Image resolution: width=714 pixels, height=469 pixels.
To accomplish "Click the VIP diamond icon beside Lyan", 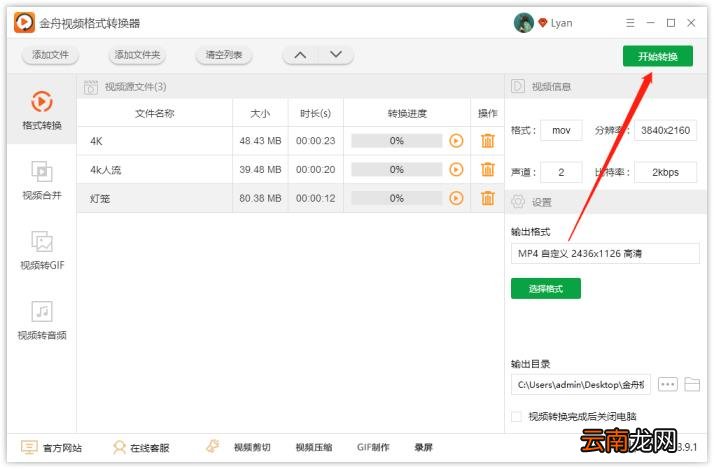I will tap(542, 22).
